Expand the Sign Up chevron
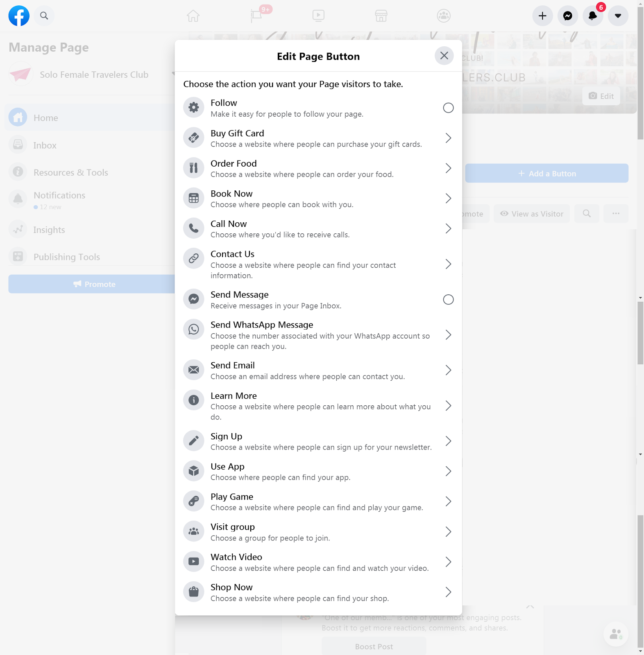The image size is (644, 655). (449, 441)
